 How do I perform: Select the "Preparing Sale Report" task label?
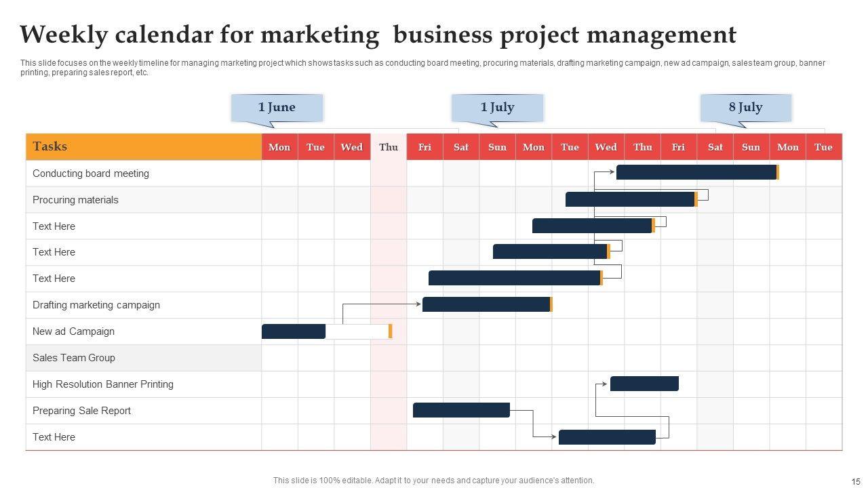point(81,411)
